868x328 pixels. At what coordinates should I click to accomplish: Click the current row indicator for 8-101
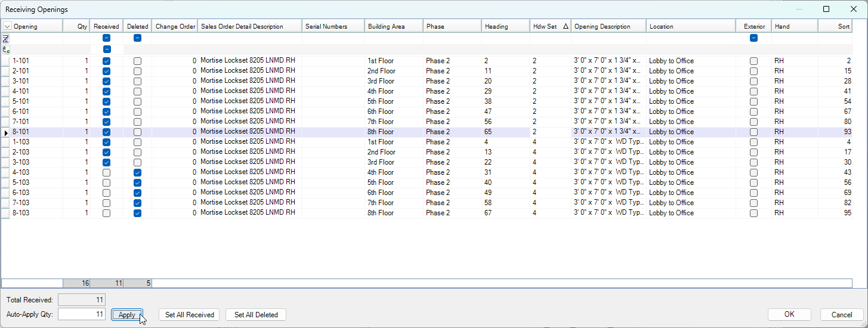click(x=6, y=132)
